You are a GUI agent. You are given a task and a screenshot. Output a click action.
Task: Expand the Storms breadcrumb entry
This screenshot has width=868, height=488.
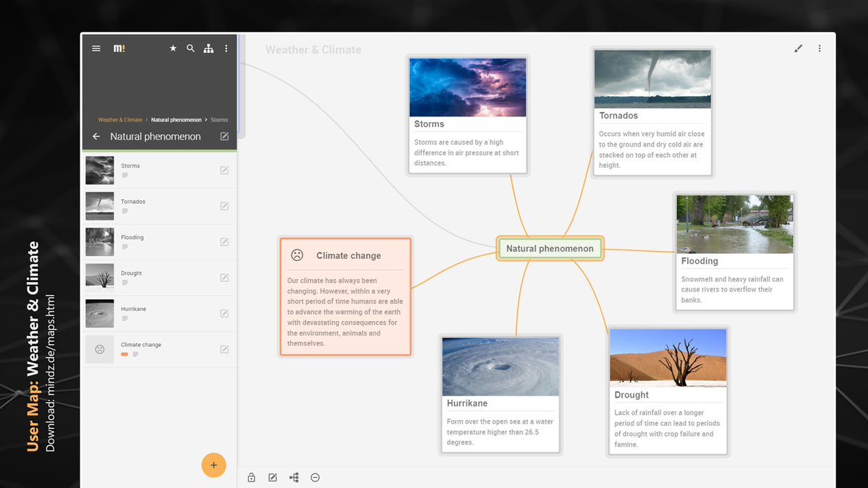click(219, 119)
